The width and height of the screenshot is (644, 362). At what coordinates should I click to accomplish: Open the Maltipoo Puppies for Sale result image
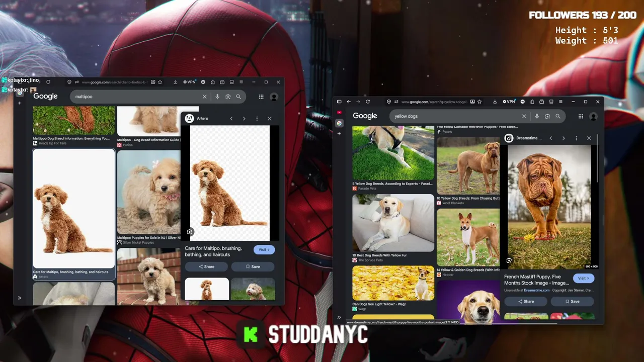148,192
